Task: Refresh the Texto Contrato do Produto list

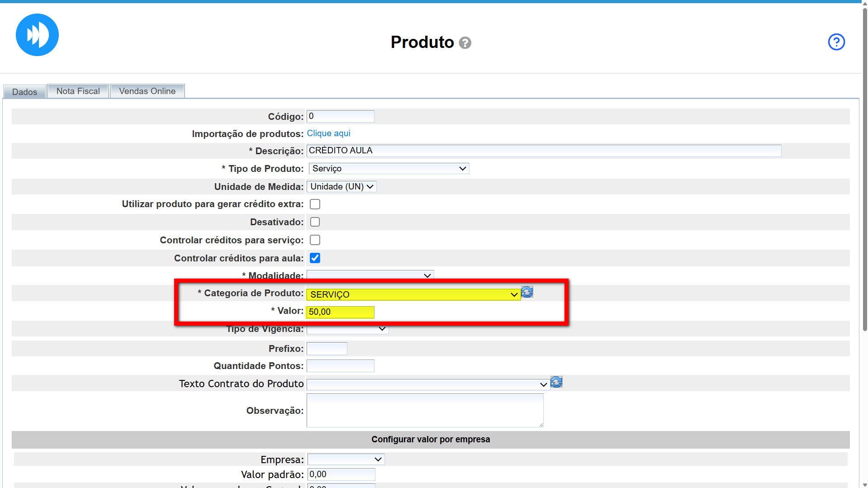Action: [x=556, y=382]
